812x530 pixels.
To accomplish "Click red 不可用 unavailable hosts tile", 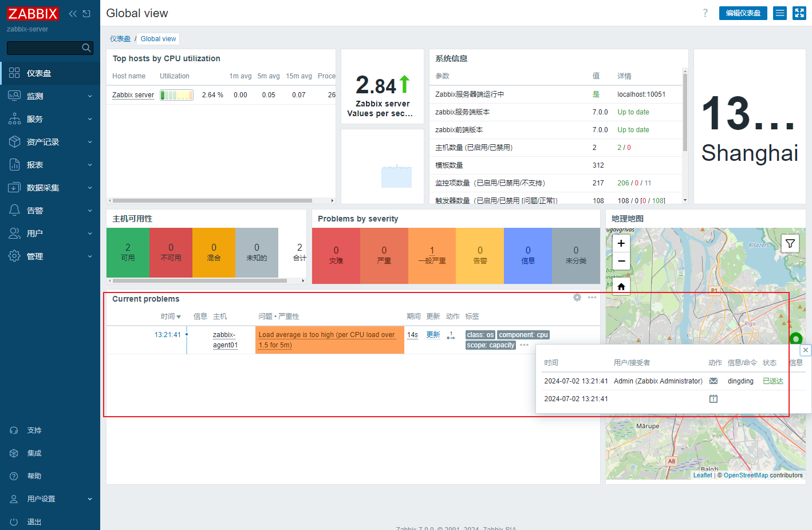I will tap(171, 252).
